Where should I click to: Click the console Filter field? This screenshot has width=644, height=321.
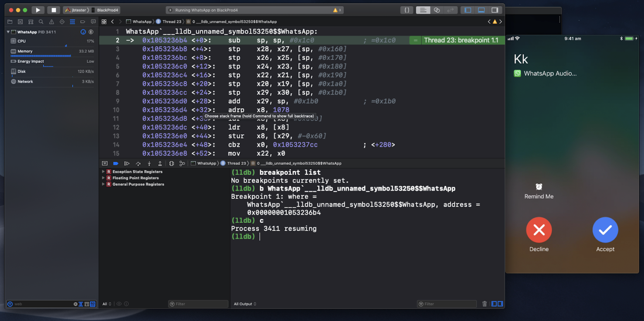pyautogui.click(x=447, y=304)
